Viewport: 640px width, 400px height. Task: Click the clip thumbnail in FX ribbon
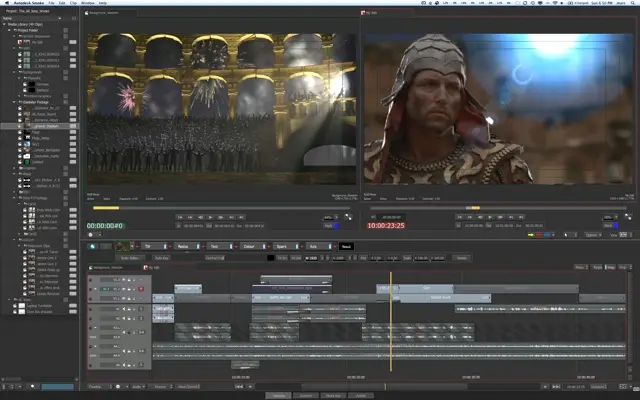[123, 246]
